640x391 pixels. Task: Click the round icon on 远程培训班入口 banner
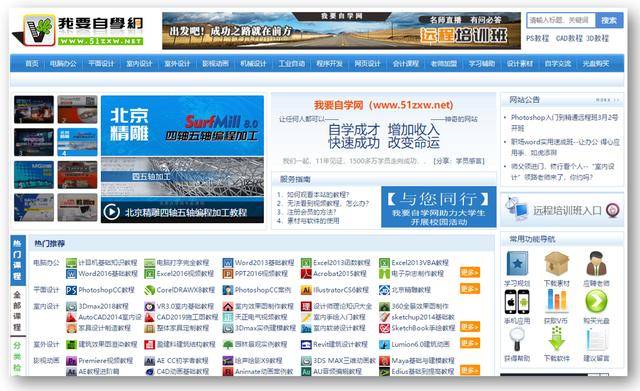[x=612, y=210]
